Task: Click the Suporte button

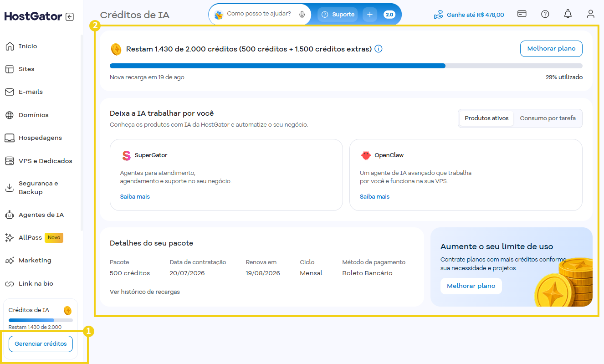Action: pos(338,15)
